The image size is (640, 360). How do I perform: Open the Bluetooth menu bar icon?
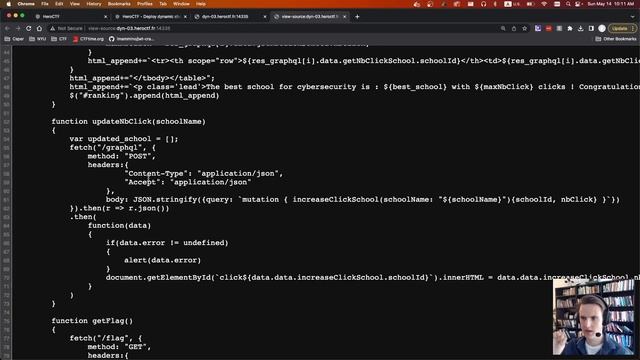click(x=495, y=4)
